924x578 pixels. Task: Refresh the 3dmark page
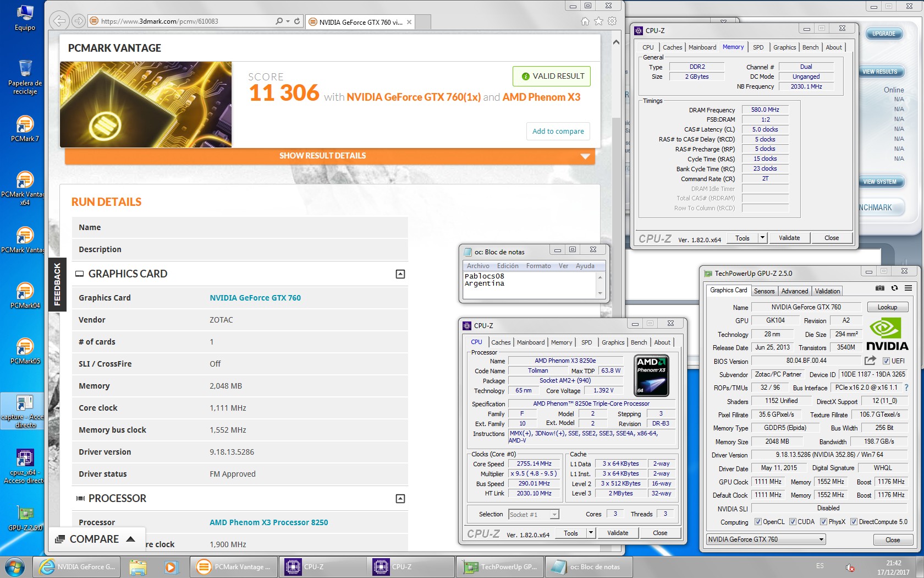tap(297, 21)
